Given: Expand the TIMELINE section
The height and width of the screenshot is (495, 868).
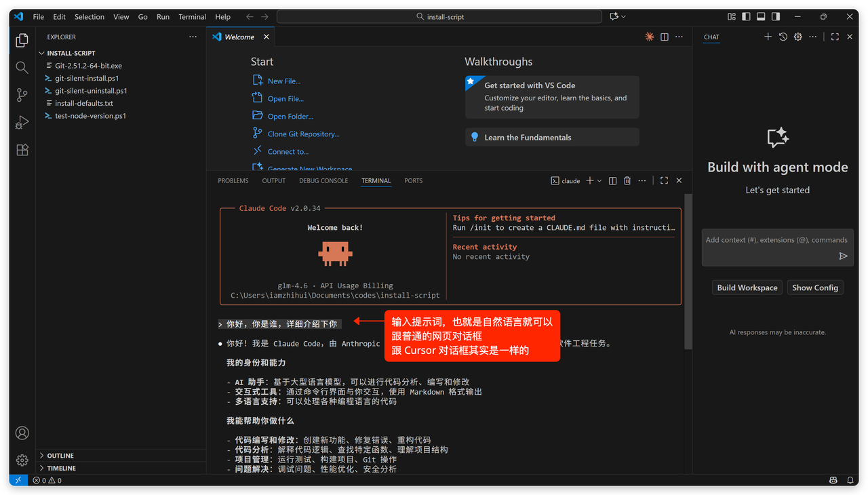Looking at the screenshot, I should (61, 468).
